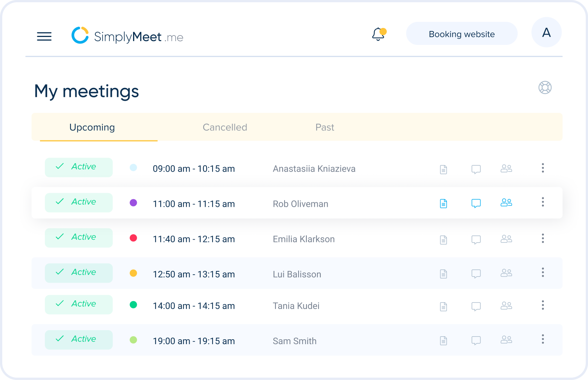
Task: Open more options for Anastasiia Kniazieva's meeting
Action: coord(543,168)
